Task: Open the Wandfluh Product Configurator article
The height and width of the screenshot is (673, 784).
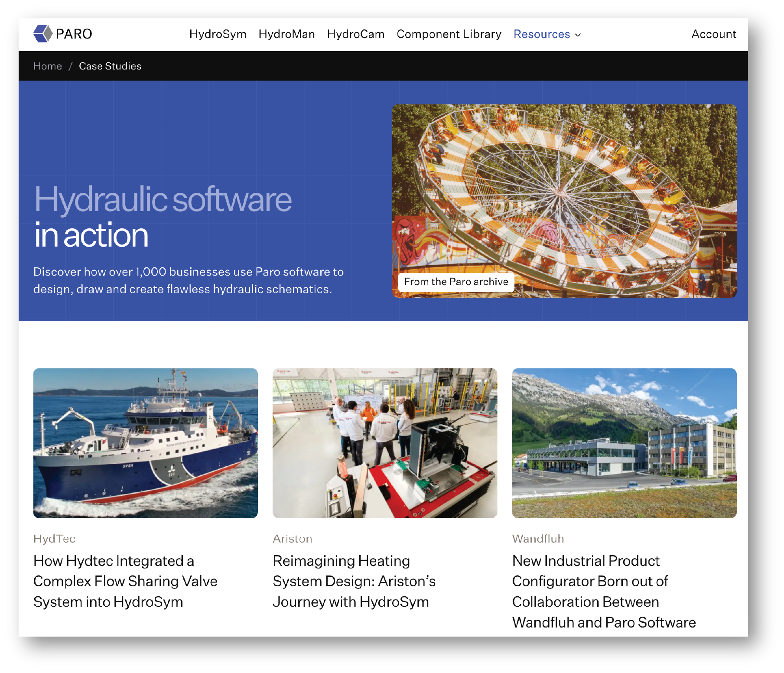Action: [x=604, y=592]
